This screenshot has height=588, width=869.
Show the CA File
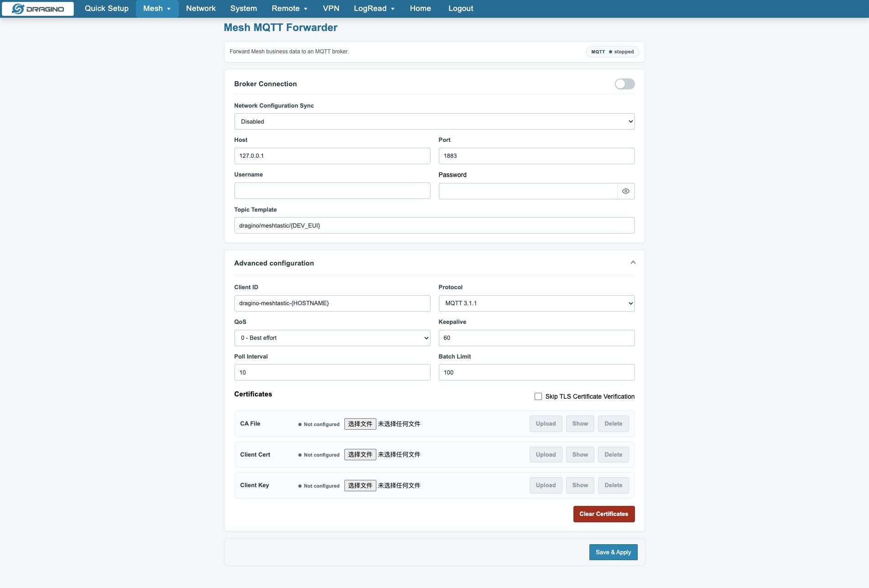pyautogui.click(x=580, y=424)
